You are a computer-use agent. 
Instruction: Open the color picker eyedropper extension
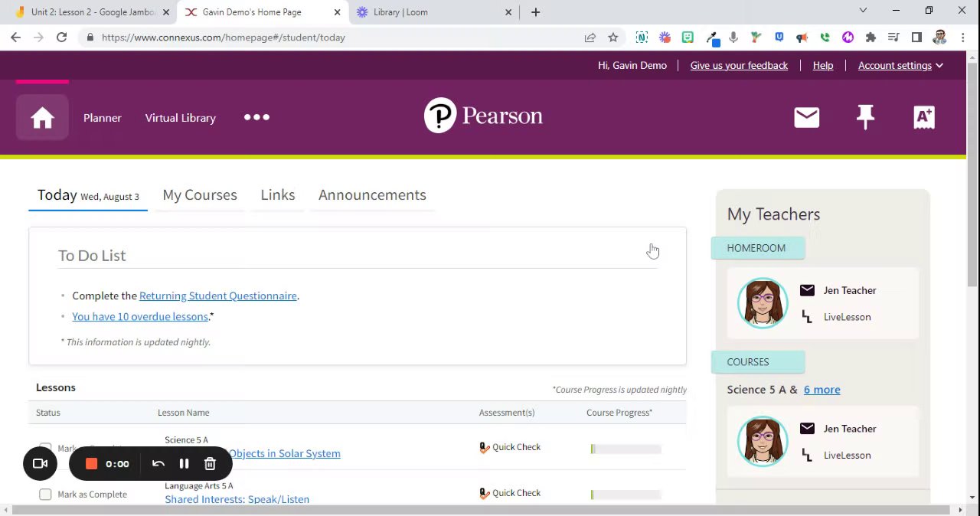click(713, 37)
